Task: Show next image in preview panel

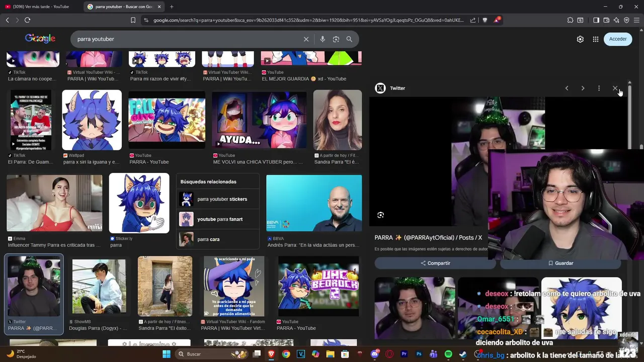Action: click(x=583, y=88)
